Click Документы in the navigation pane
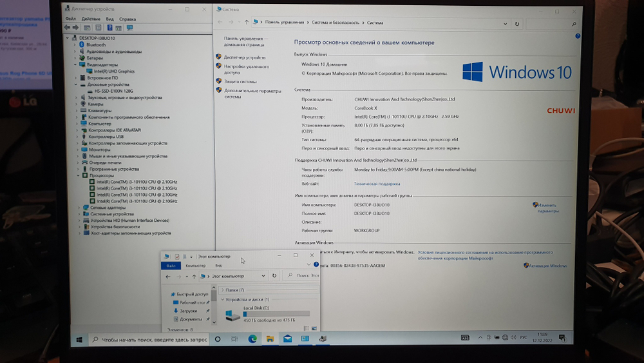 [191, 319]
